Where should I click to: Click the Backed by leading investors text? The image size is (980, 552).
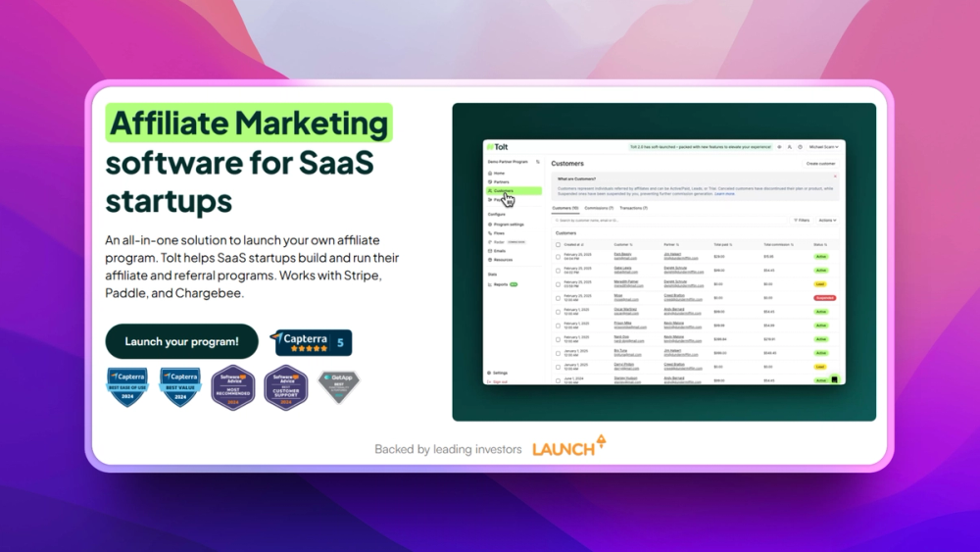448,449
